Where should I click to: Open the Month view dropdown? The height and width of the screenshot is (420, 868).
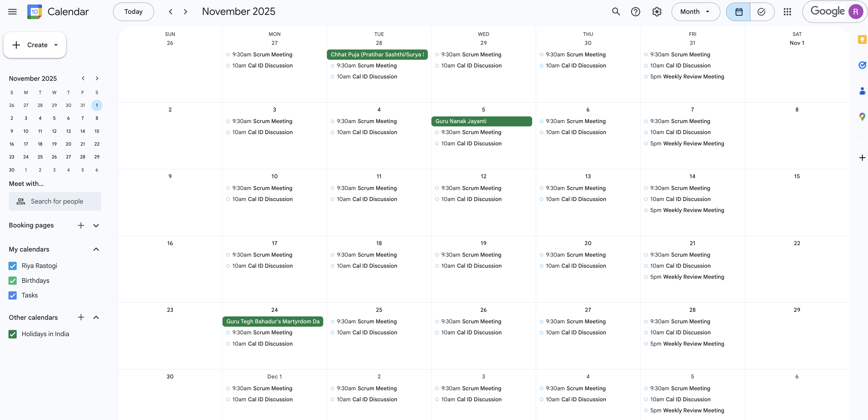pos(695,12)
